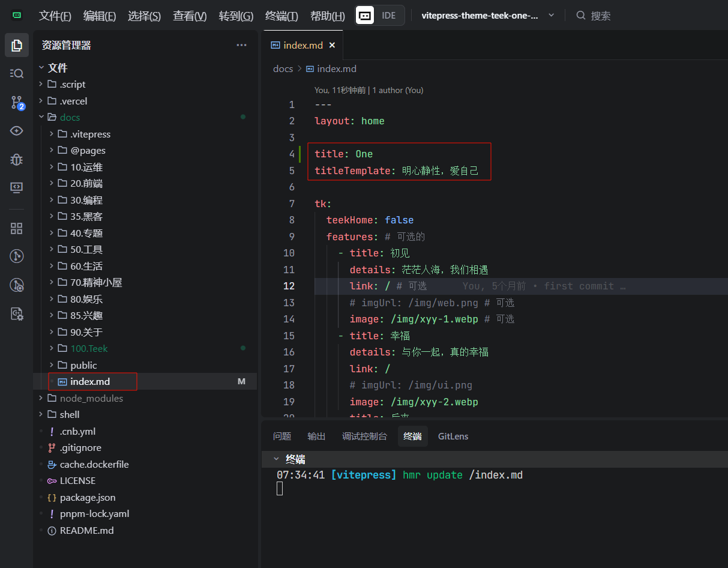Open the 文件(F) menu
The image size is (728, 568).
[x=55, y=16]
